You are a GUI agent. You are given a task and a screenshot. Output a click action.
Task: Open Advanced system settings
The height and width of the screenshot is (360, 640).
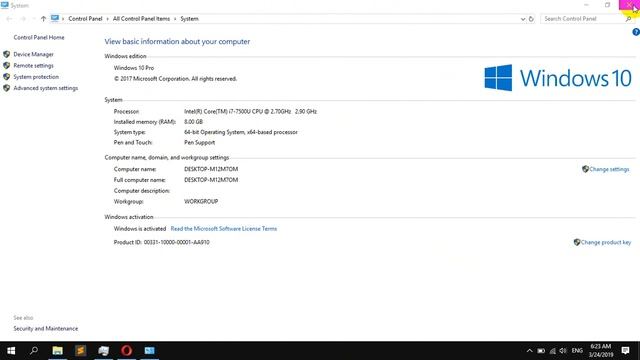coord(46,88)
